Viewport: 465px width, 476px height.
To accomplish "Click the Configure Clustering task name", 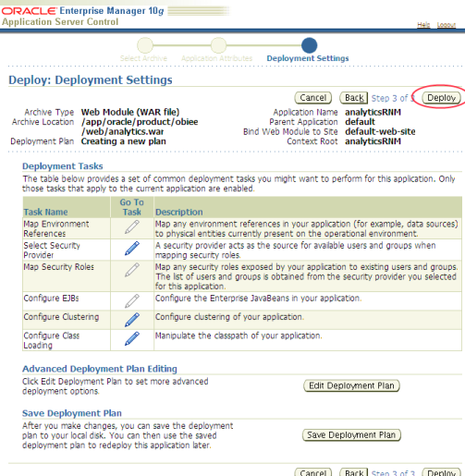I will pos(61,317).
